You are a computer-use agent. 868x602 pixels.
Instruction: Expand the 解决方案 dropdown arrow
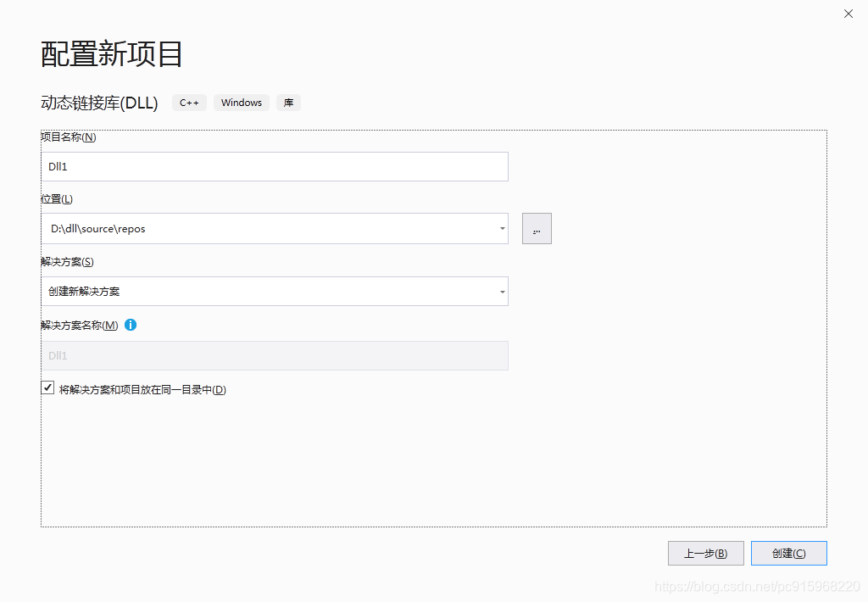(502, 292)
